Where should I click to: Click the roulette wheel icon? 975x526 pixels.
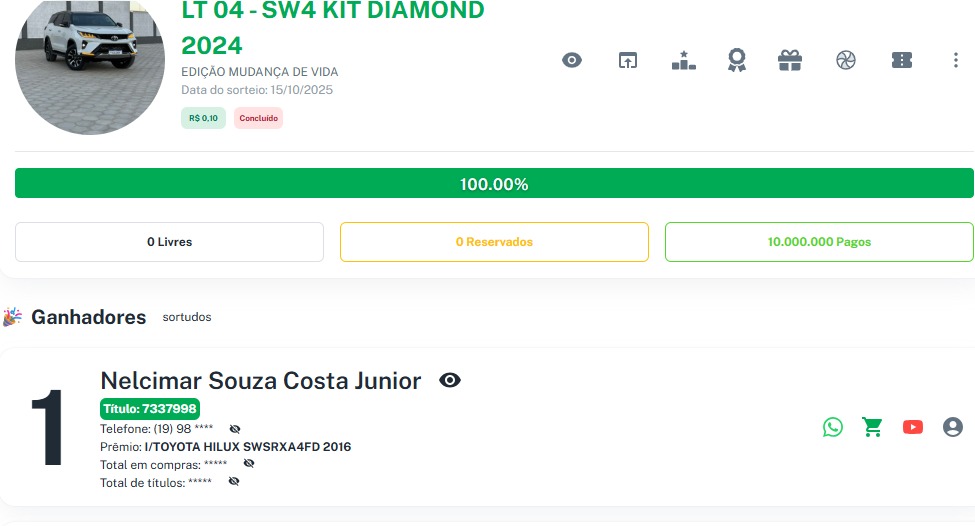846,60
